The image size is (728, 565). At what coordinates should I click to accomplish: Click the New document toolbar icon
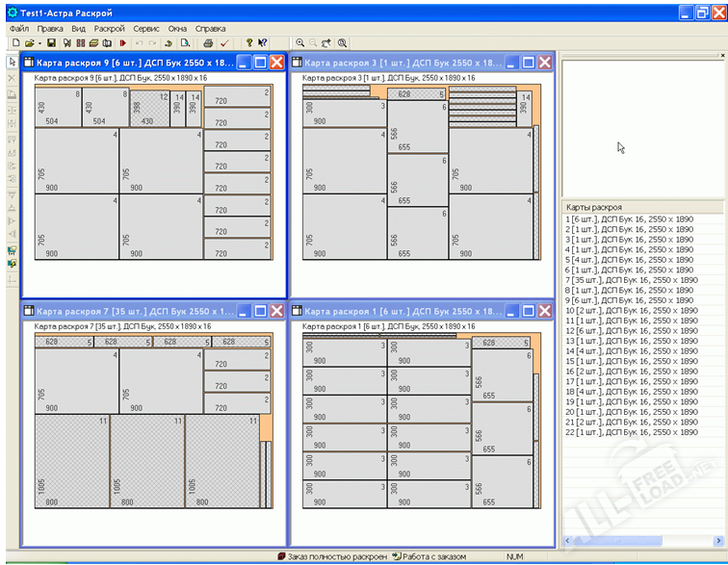(16, 43)
